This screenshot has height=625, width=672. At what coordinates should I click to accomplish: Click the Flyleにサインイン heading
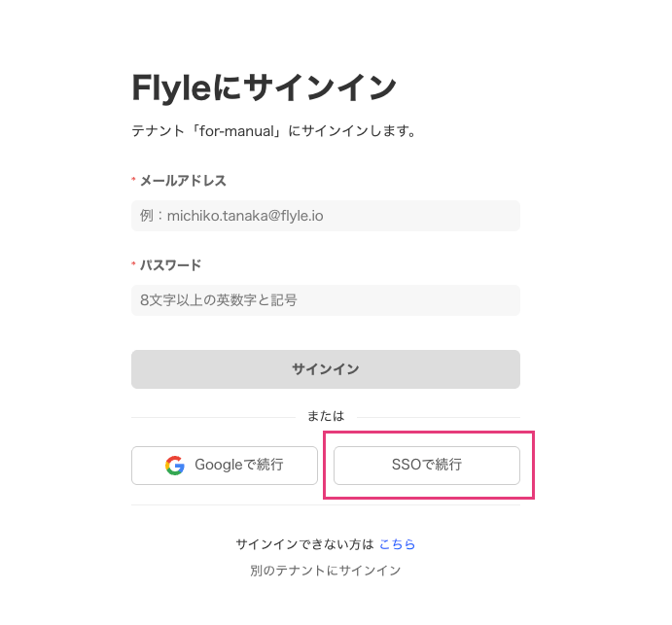[x=264, y=87]
